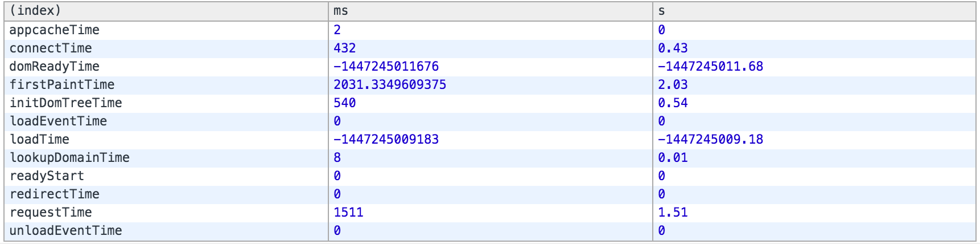The width and height of the screenshot is (980, 244).
Task: Click the seconds value -1447245009.18
Action: [711, 140]
